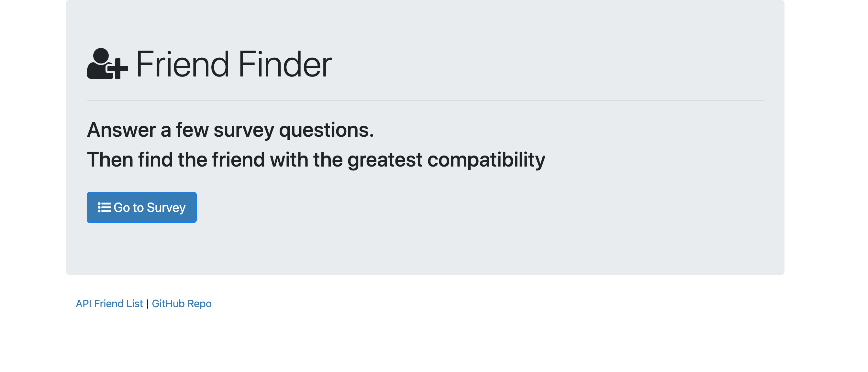Click the add-user icon beside Friend Finder
The height and width of the screenshot is (372, 868).
(107, 64)
